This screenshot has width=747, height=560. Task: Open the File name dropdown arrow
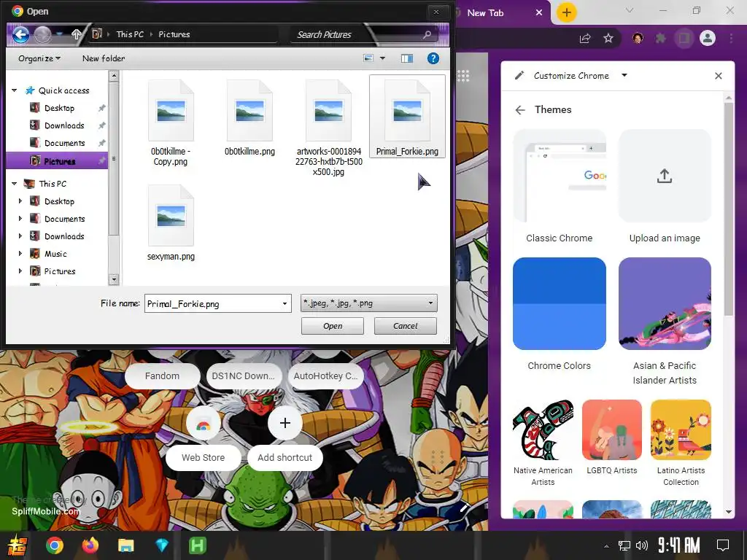[x=285, y=304]
